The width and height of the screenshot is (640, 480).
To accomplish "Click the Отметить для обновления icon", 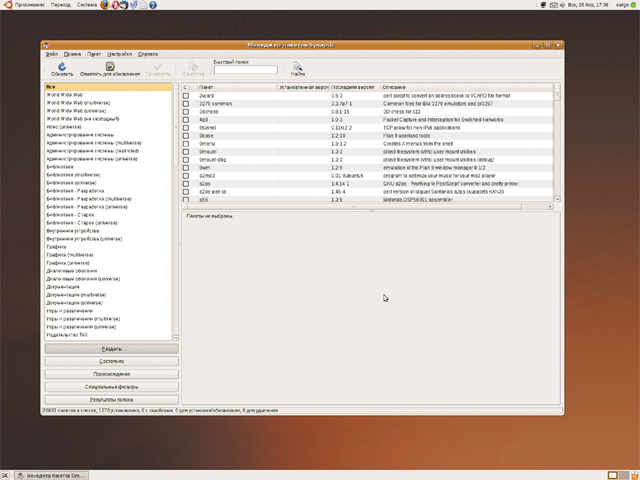I will [x=110, y=67].
